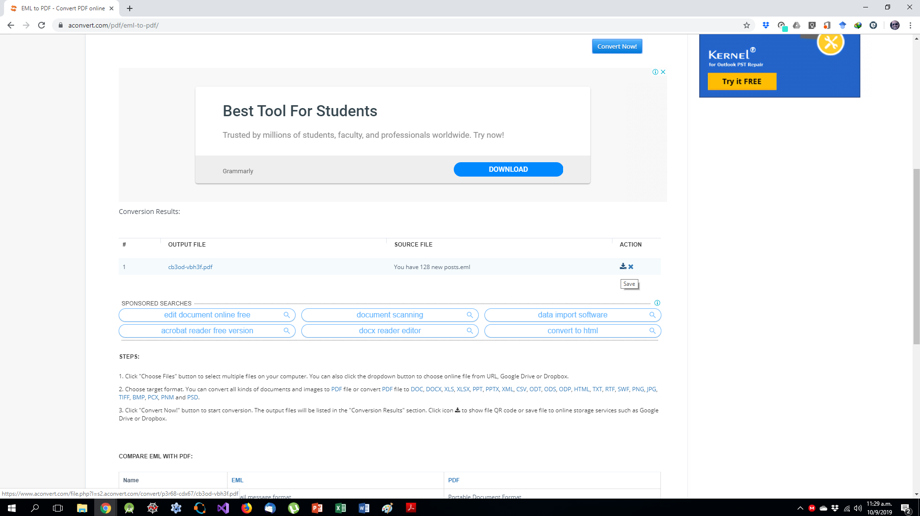Open the Dropbox browser extension
The image size is (920, 516).
[766, 25]
